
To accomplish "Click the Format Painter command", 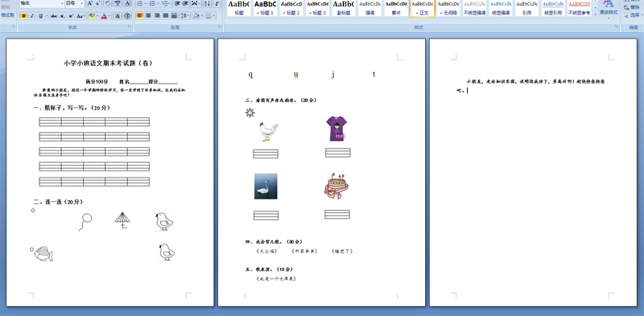I will [x=8, y=14].
